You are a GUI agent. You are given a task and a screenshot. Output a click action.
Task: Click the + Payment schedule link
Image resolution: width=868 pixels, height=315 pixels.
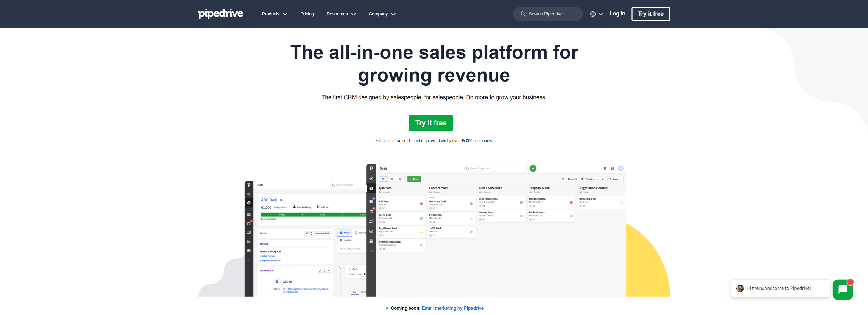point(270,260)
